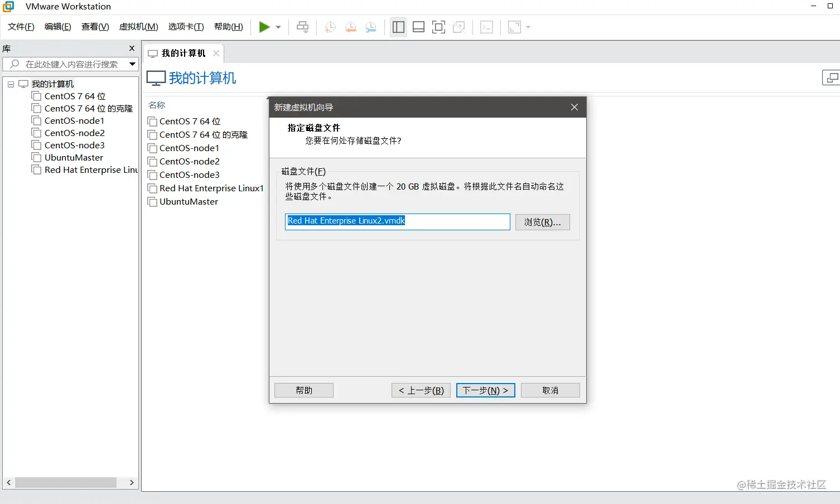Open the snapshot manager wrench icon

pos(370,27)
